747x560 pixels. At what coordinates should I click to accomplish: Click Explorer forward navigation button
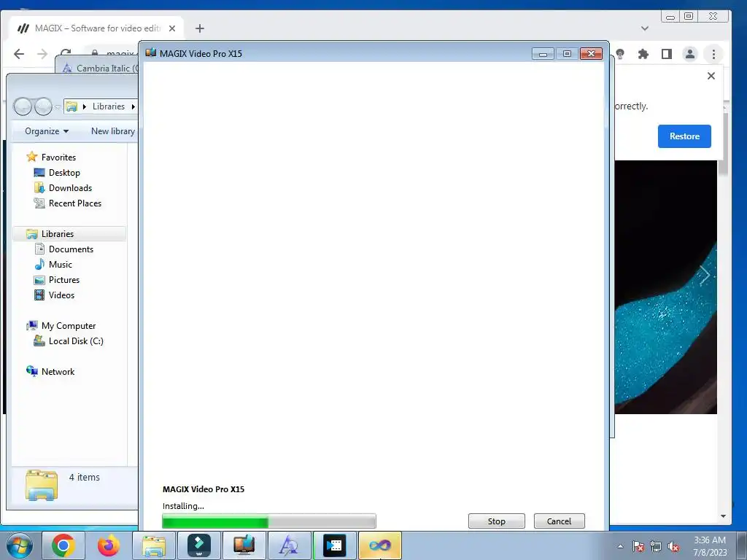[x=43, y=106]
